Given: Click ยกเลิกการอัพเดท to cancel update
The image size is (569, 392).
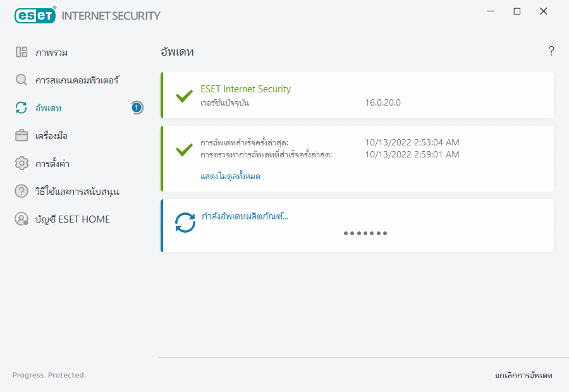Looking at the screenshot, I should [x=523, y=376].
